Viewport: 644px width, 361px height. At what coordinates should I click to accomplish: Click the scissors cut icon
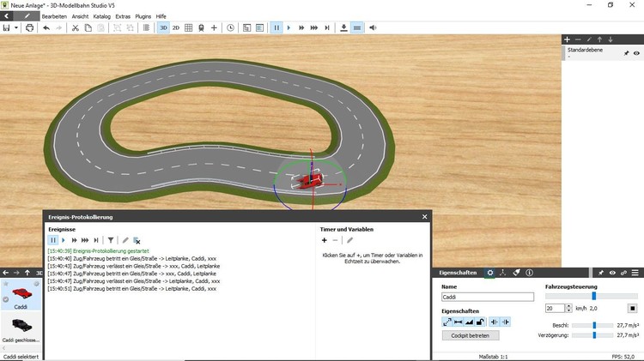tap(76, 27)
